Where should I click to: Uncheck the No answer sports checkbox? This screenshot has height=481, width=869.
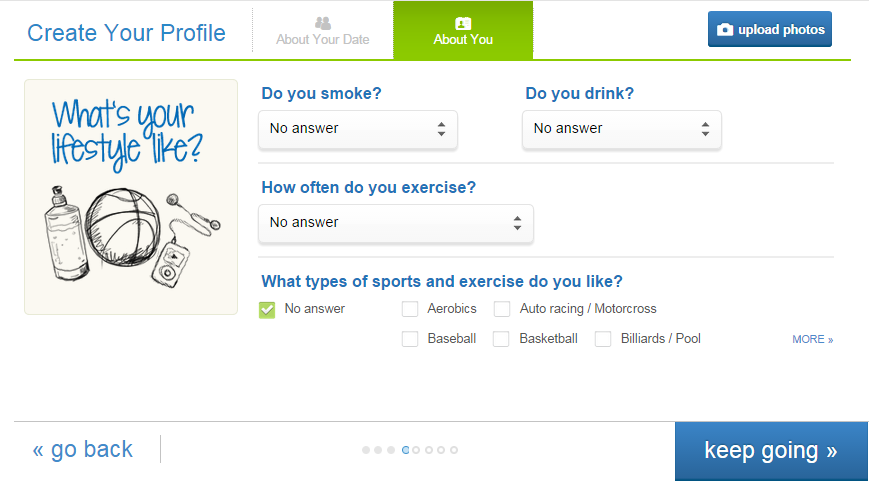pyautogui.click(x=267, y=309)
